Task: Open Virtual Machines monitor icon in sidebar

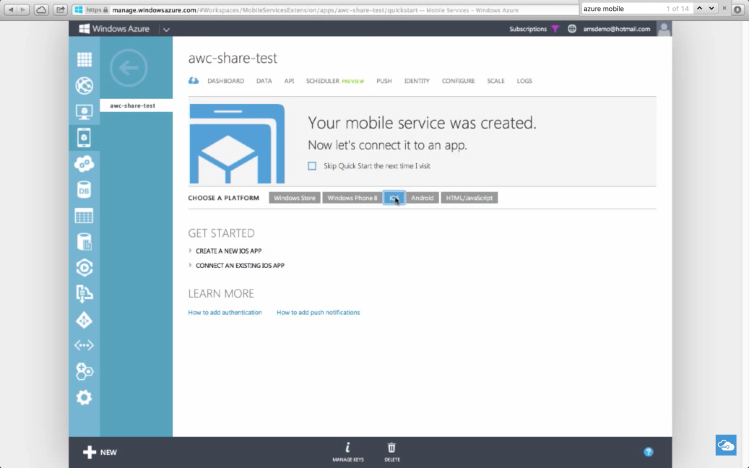Action: pos(84,112)
